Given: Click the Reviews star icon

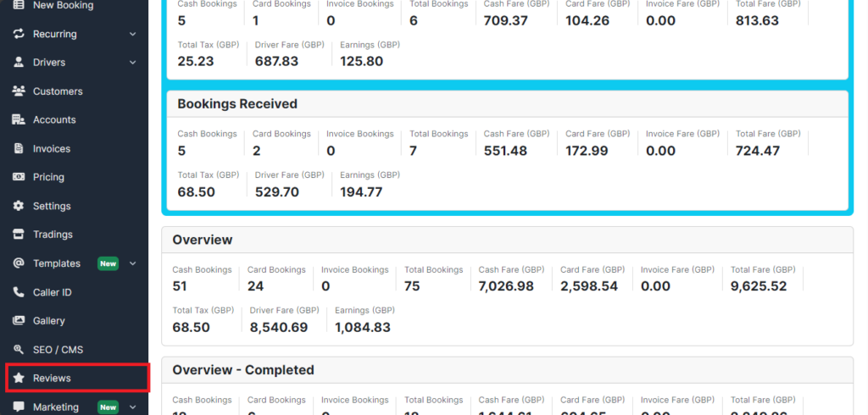Looking at the screenshot, I should 19,379.
